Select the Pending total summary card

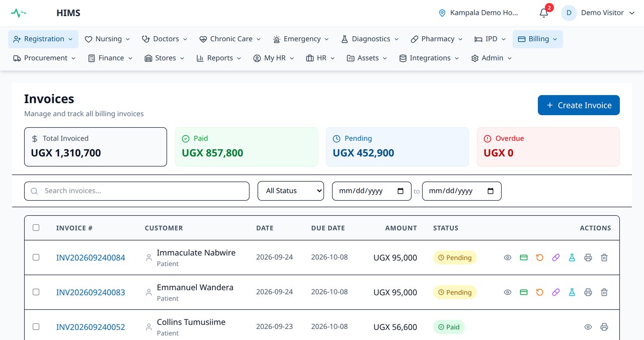coord(397,147)
